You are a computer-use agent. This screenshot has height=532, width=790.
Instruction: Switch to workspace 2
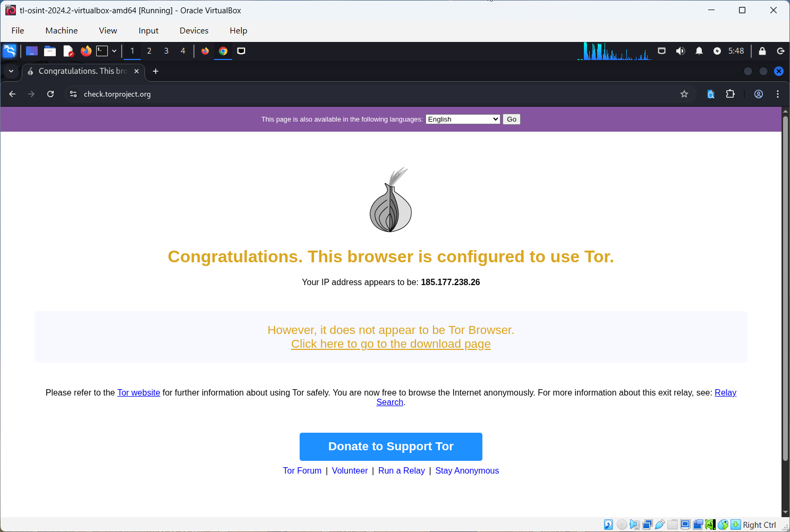(149, 51)
